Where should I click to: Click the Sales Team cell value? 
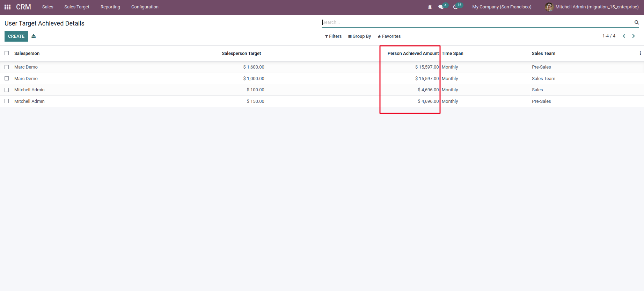coord(543,79)
